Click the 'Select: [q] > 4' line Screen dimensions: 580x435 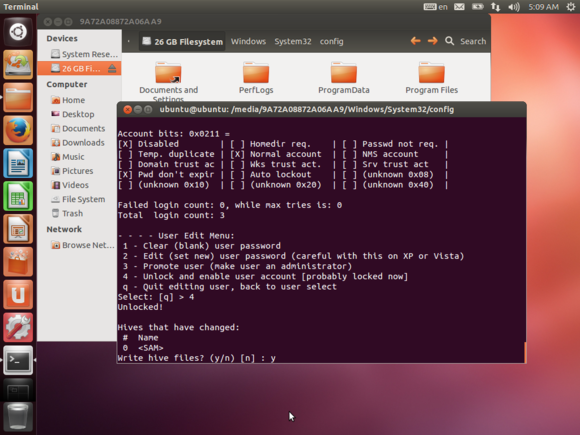pos(156,297)
